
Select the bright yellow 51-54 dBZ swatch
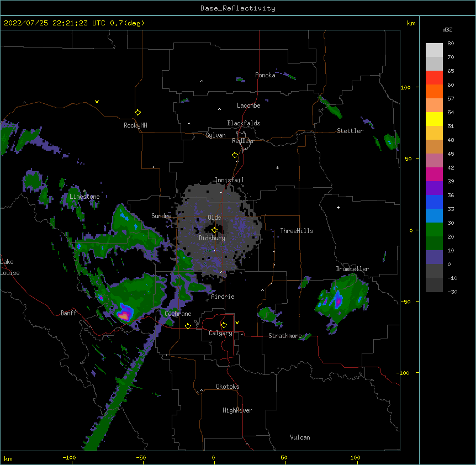[x=434, y=119]
